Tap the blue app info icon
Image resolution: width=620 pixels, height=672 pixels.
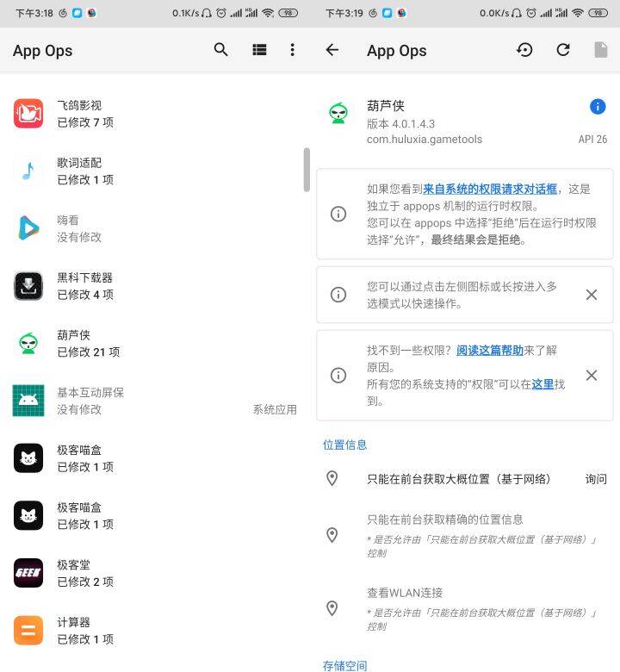[598, 106]
